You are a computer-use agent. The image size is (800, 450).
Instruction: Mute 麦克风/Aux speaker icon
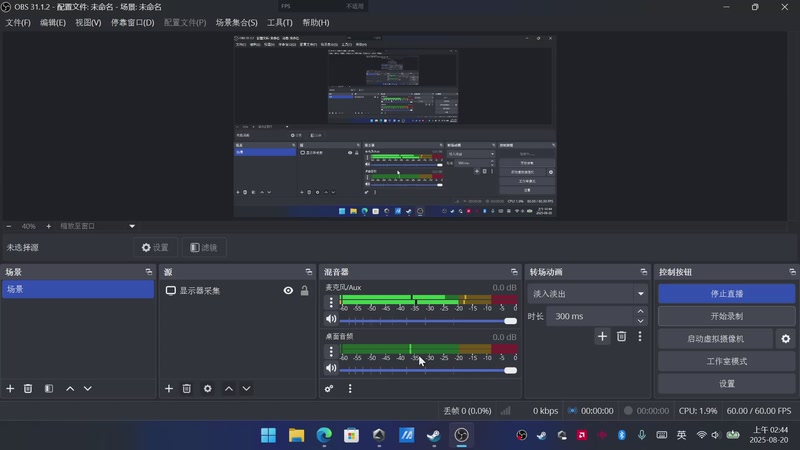tap(331, 319)
